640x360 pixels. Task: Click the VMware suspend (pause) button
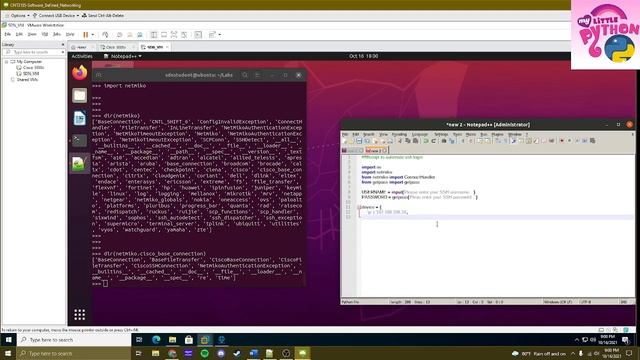tap(86, 35)
